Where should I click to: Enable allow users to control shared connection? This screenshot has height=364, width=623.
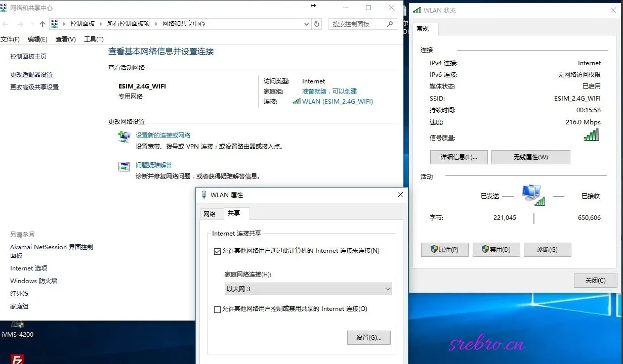tap(217, 309)
